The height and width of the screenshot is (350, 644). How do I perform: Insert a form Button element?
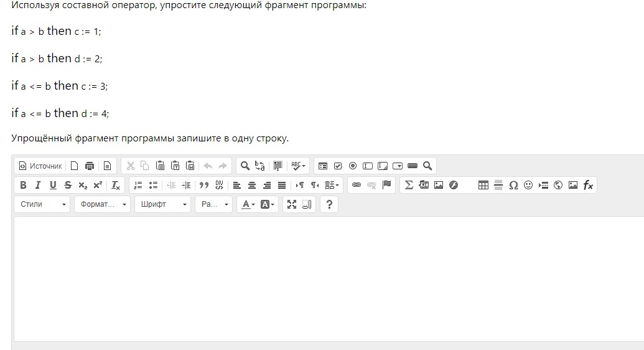pos(413,166)
